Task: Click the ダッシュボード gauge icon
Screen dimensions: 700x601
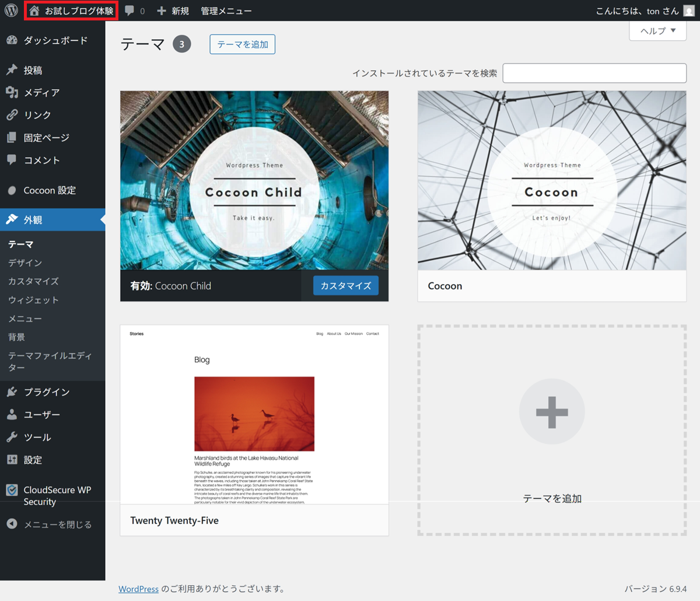Action: point(12,40)
